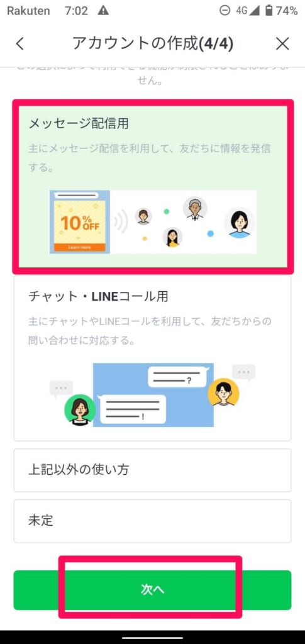Tap the exclamation mark speech bubble
This screenshot has width=305, height=644.
point(133,409)
